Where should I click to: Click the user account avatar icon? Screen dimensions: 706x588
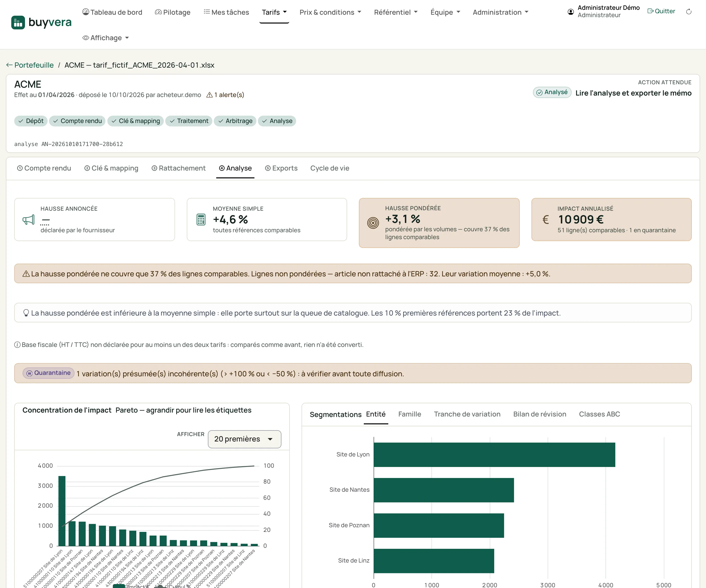pos(570,12)
